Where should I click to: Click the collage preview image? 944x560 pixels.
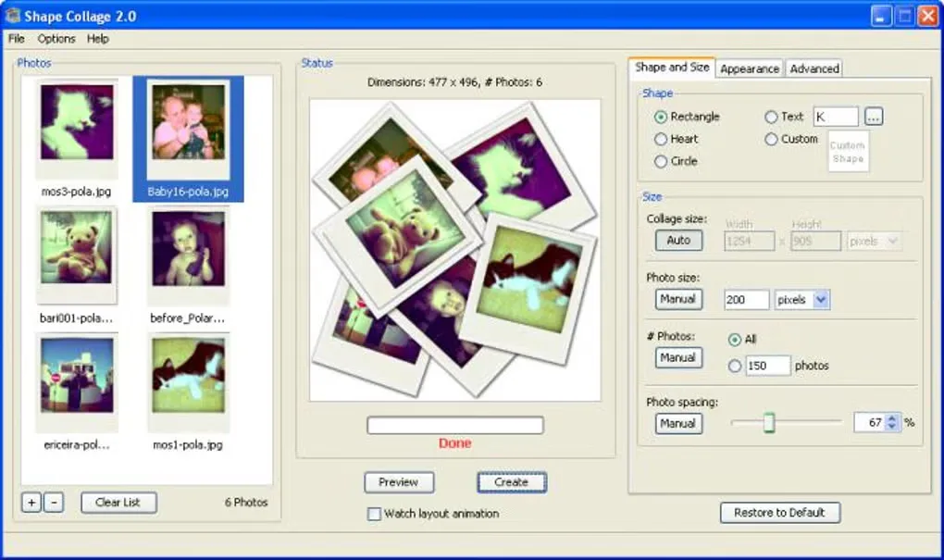pyautogui.click(x=455, y=250)
